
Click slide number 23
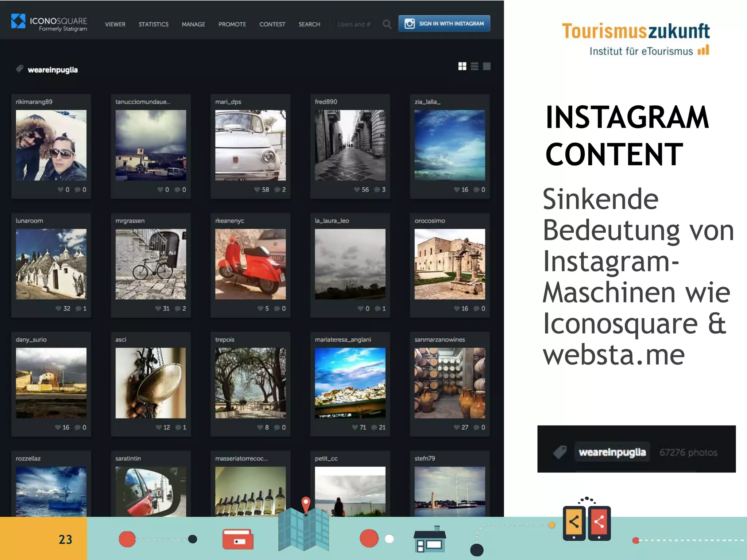coord(65,539)
